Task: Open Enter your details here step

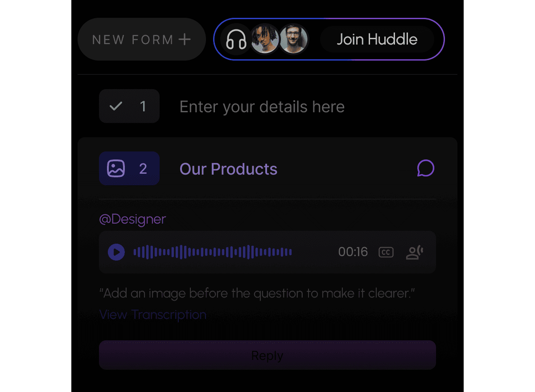Action: (x=262, y=107)
